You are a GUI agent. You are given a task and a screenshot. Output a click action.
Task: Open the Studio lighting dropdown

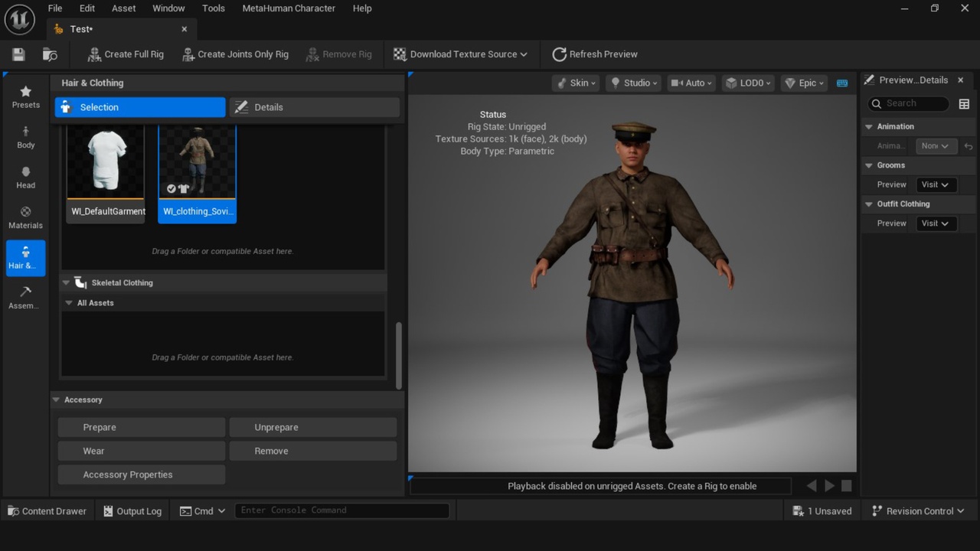point(634,83)
